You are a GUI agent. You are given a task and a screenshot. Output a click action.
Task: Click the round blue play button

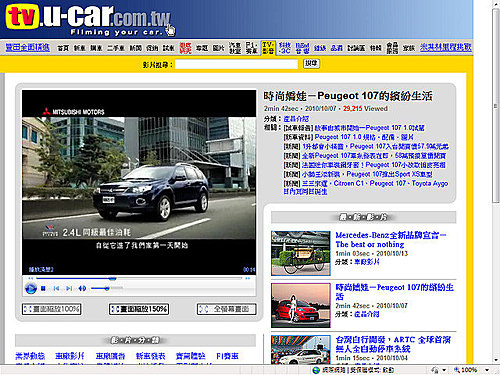coord(31,288)
